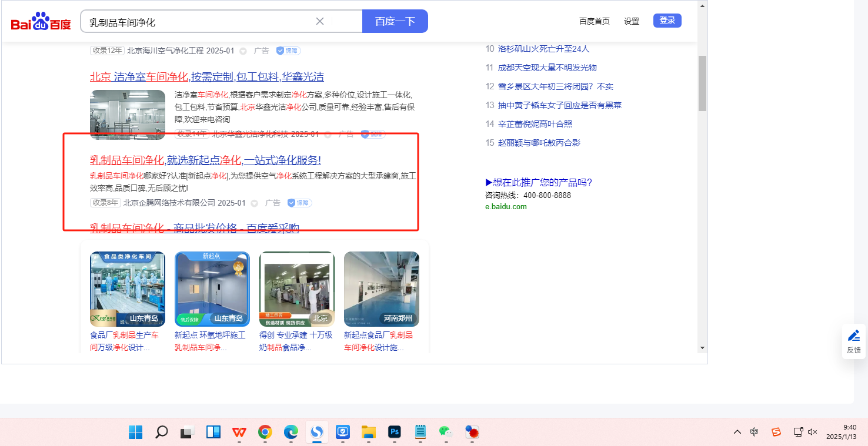Click 保障 shield badge for 北京企腾网络技术有限公司
Screen dimensions: 868x446
pos(300,203)
